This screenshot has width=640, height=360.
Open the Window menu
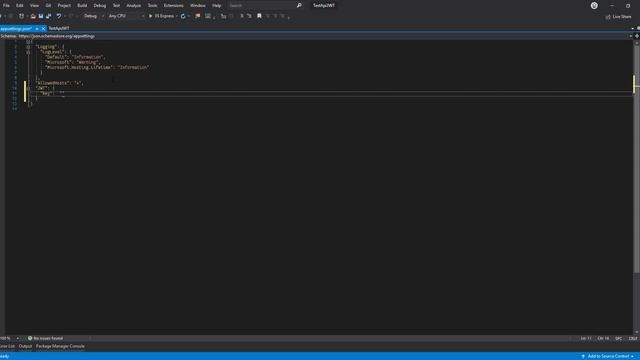pyautogui.click(x=198, y=6)
